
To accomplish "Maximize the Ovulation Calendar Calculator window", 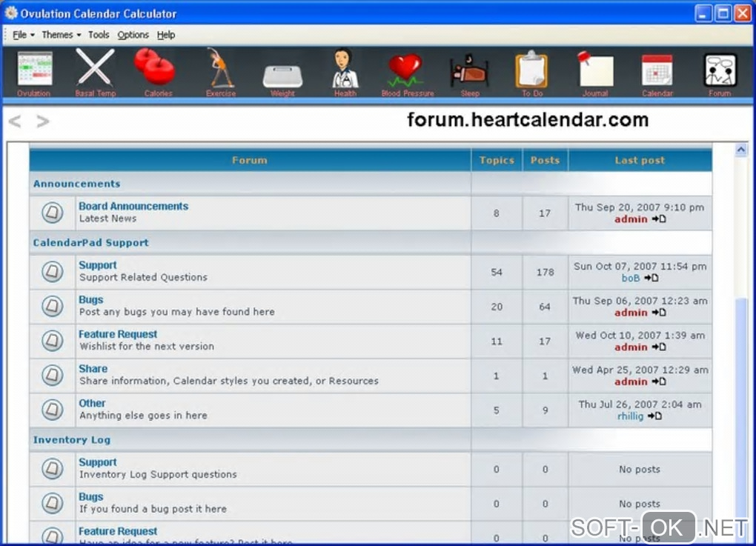I will pyautogui.click(x=723, y=13).
